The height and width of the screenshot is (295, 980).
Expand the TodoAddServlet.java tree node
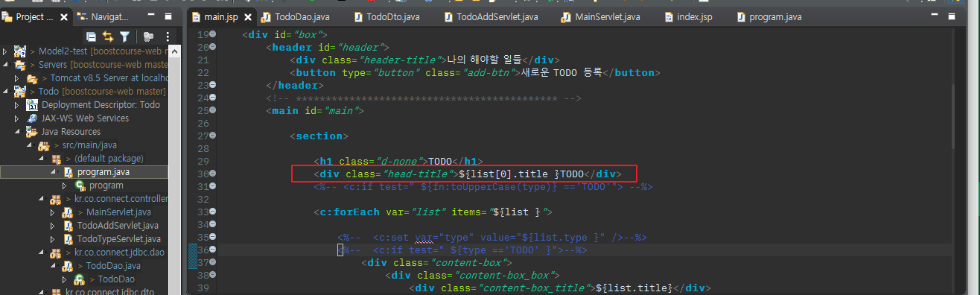pos(53,226)
